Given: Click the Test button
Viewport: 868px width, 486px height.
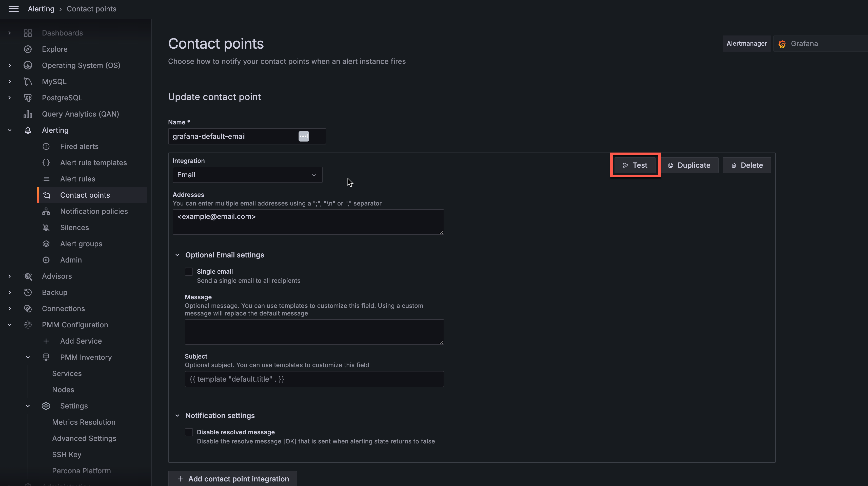Looking at the screenshot, I should (635, 165).
